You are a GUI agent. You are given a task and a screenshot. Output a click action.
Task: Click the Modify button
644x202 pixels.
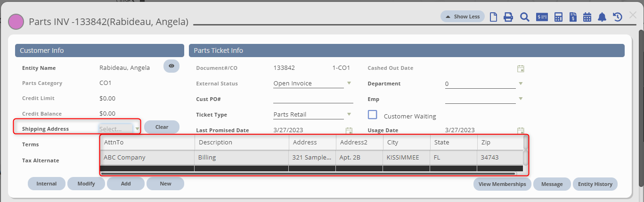tap(86, 184)
